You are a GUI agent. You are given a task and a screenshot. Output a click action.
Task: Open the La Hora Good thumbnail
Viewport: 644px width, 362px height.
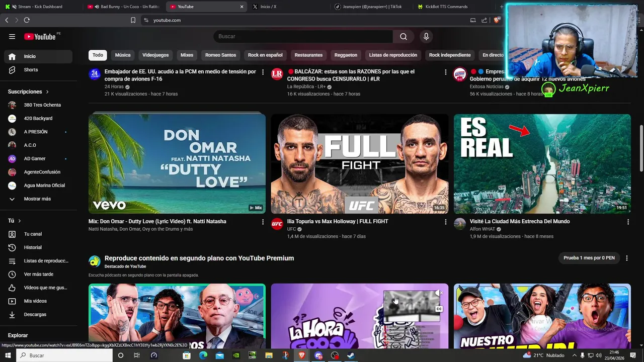tap(360, 316)
